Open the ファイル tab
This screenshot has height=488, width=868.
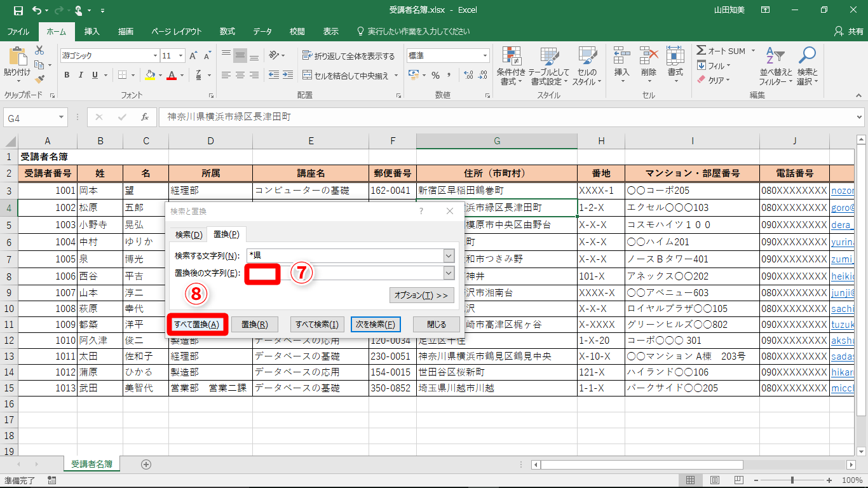click(x=18, y=31)
